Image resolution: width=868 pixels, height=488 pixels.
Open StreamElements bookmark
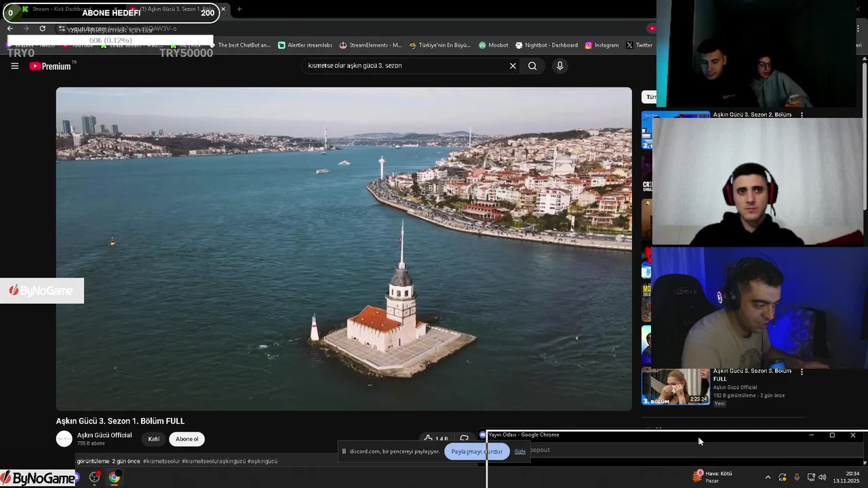click(370, 45)
